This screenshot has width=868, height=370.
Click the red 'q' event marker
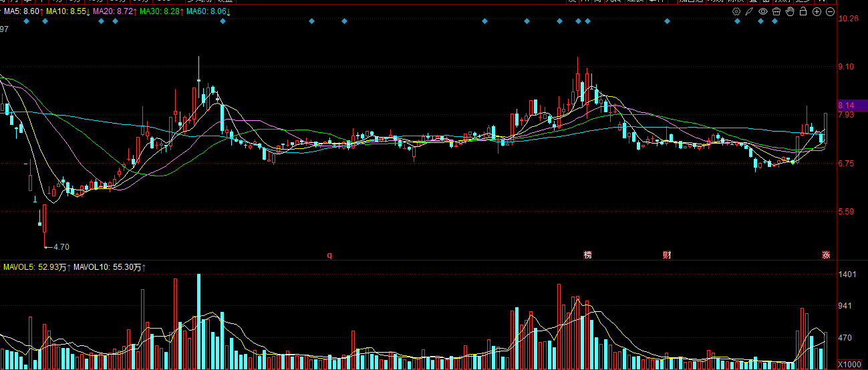[x=329, y=254]
